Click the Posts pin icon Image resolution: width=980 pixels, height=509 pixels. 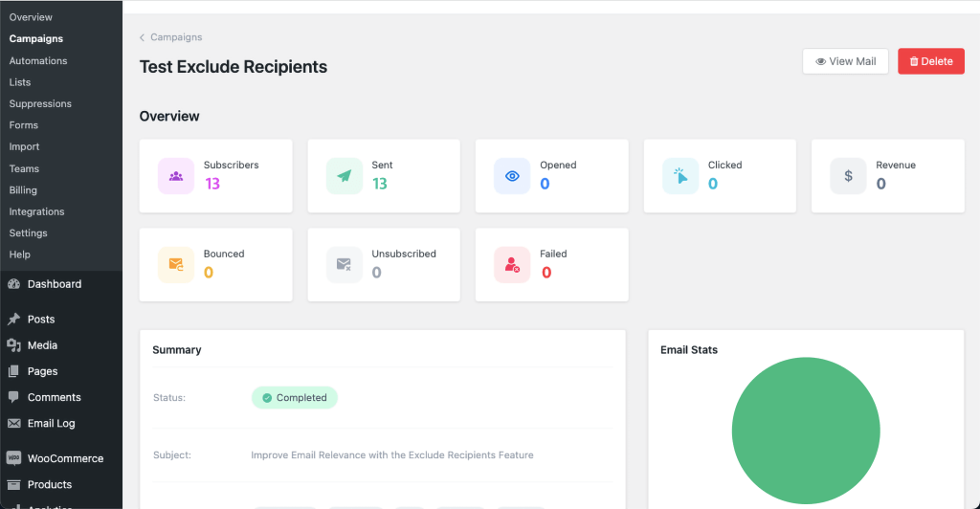pos(13,320)
